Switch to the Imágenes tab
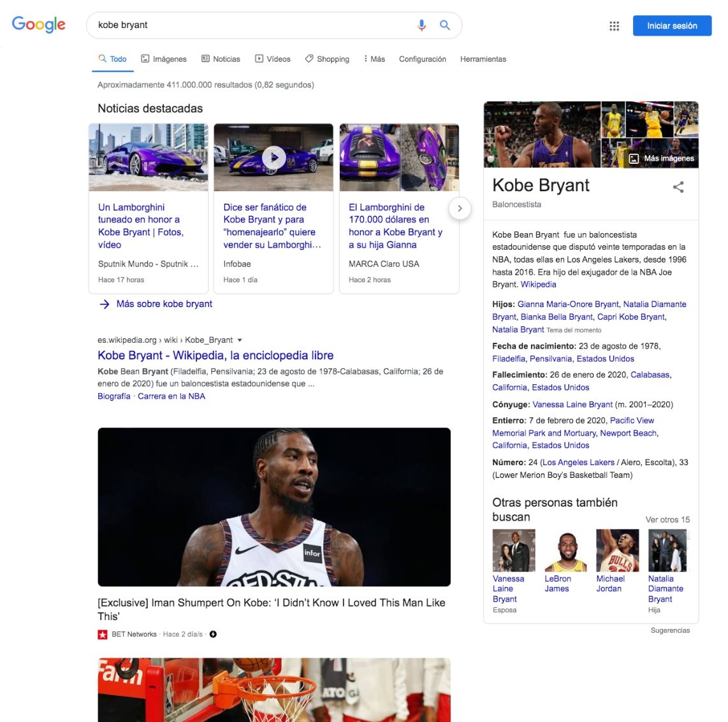This screenshot has height=722, width=728. pyautogui.click(x=163, y=59)
